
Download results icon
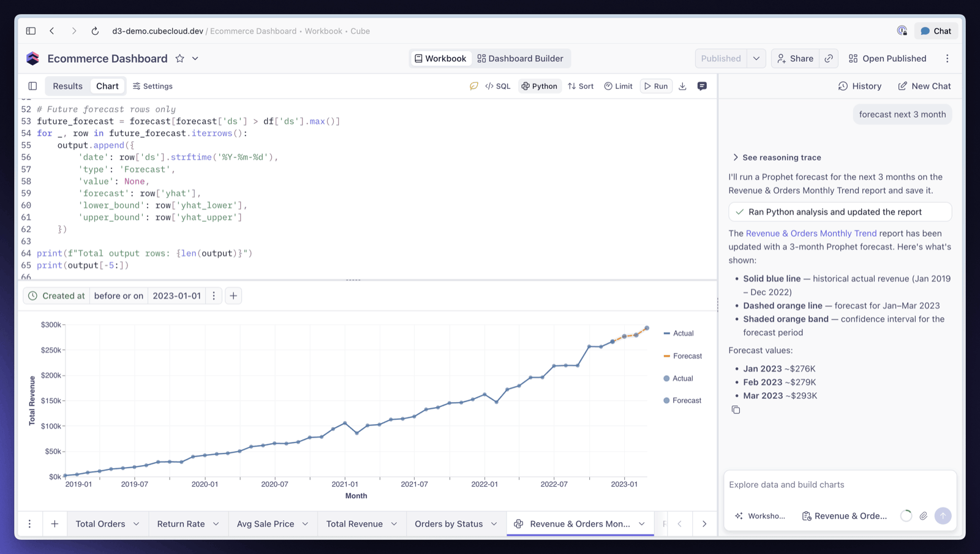click(x=682, y=86)
